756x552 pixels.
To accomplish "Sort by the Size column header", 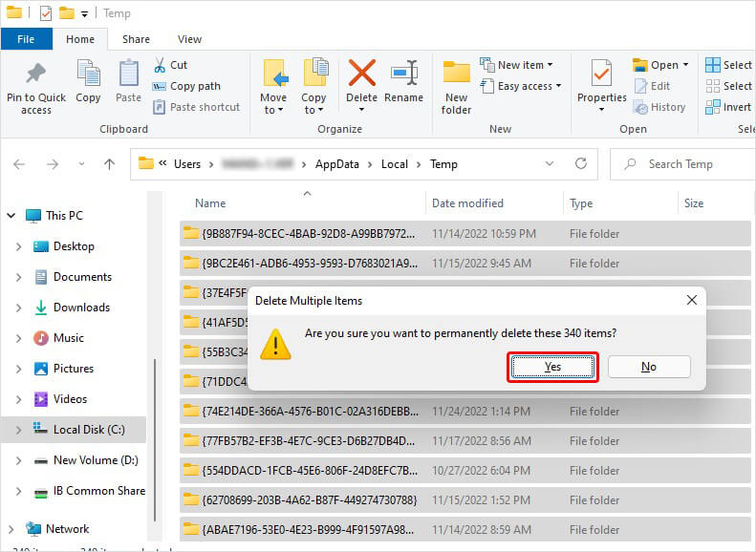I will coord(693,203).
